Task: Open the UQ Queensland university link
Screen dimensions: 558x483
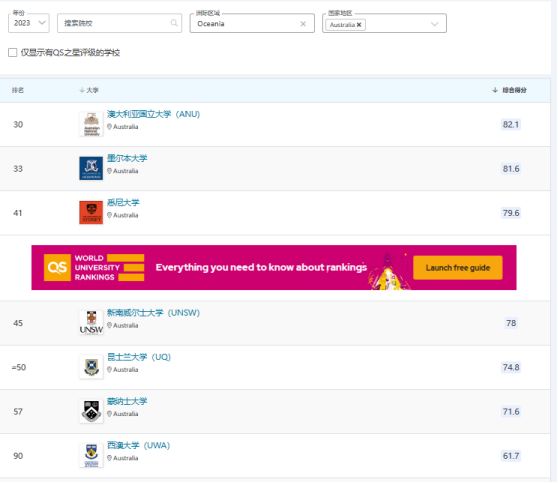Action: [139, 357]
